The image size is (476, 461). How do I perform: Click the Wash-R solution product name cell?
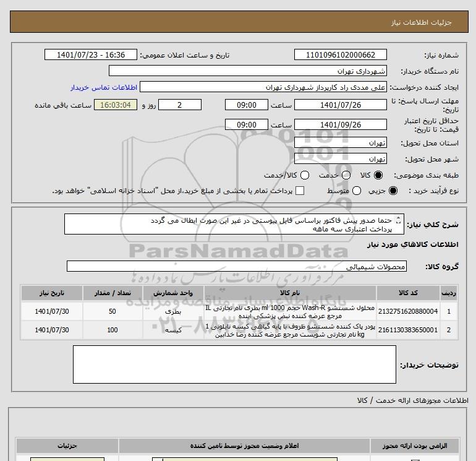click(x=290, y=311)
